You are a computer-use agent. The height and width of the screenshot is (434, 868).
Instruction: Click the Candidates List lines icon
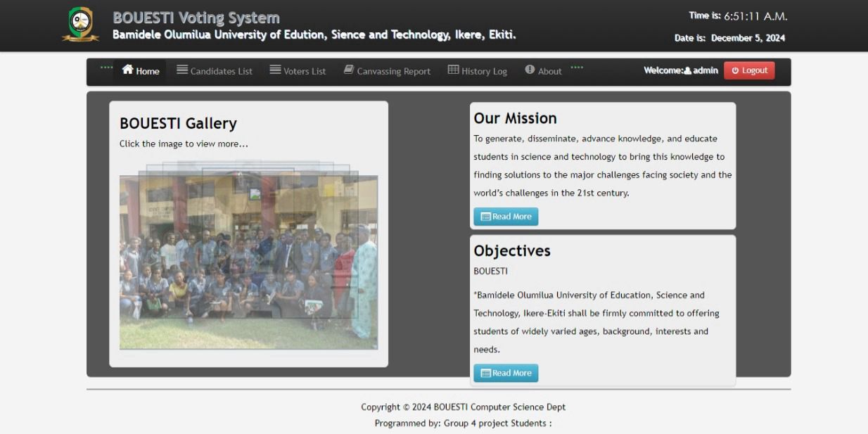tap(182, 70)
